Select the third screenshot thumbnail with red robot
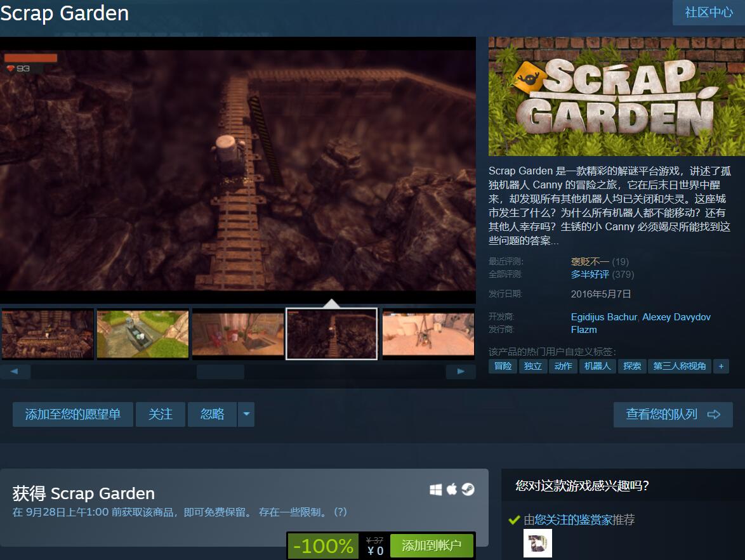This screenshot has height=560, width=745. tap(238, 334)
